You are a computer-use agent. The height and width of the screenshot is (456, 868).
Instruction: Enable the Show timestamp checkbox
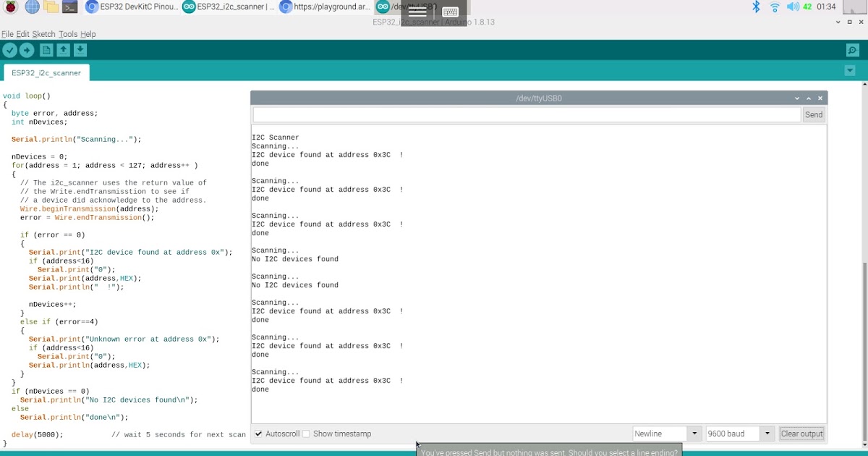point(307,434)
